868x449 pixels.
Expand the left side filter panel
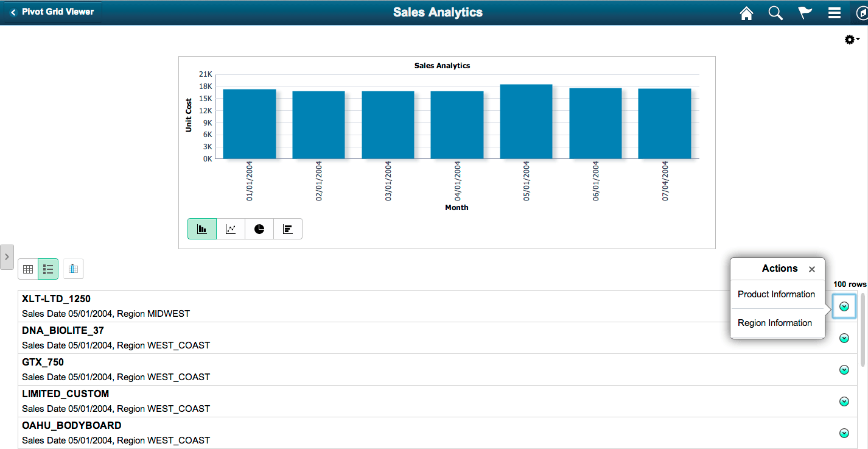[x=7, y=257]
